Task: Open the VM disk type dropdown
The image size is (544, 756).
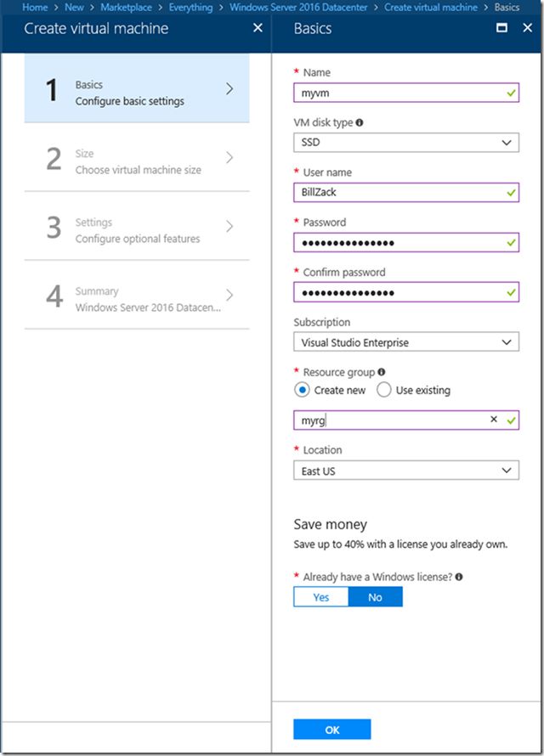Action: pyautogui.click(x=405, y=143)
